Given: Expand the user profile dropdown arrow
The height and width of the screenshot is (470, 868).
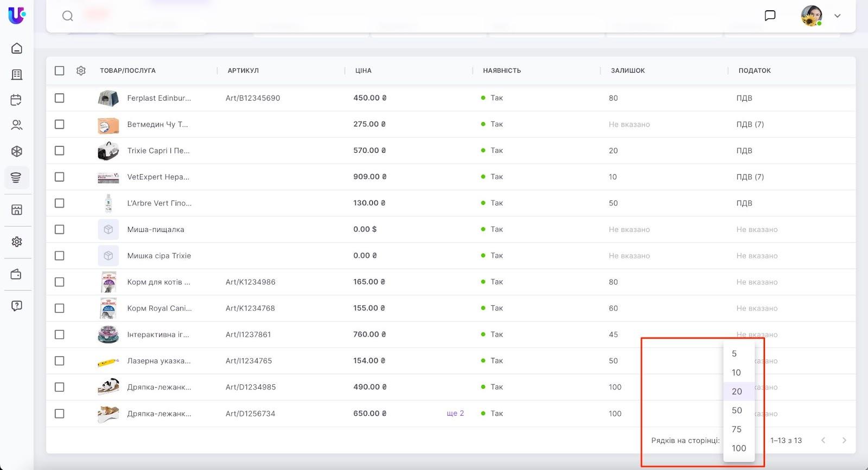Looking at the screenshot, I should [x=837, y=16].
